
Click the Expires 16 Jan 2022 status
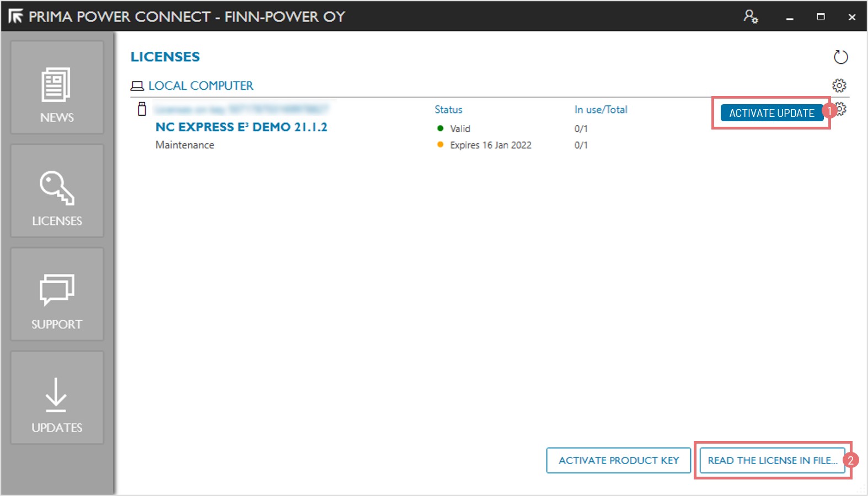490,145
